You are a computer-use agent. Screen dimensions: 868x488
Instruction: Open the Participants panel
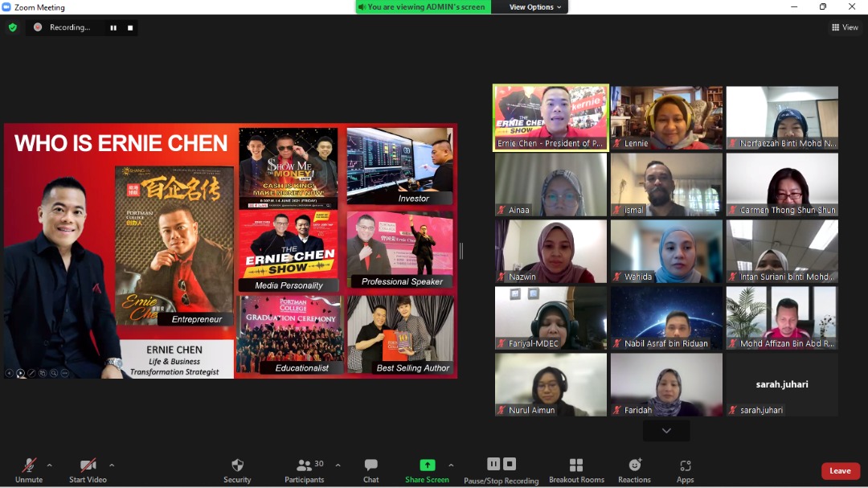pos(304,471)
